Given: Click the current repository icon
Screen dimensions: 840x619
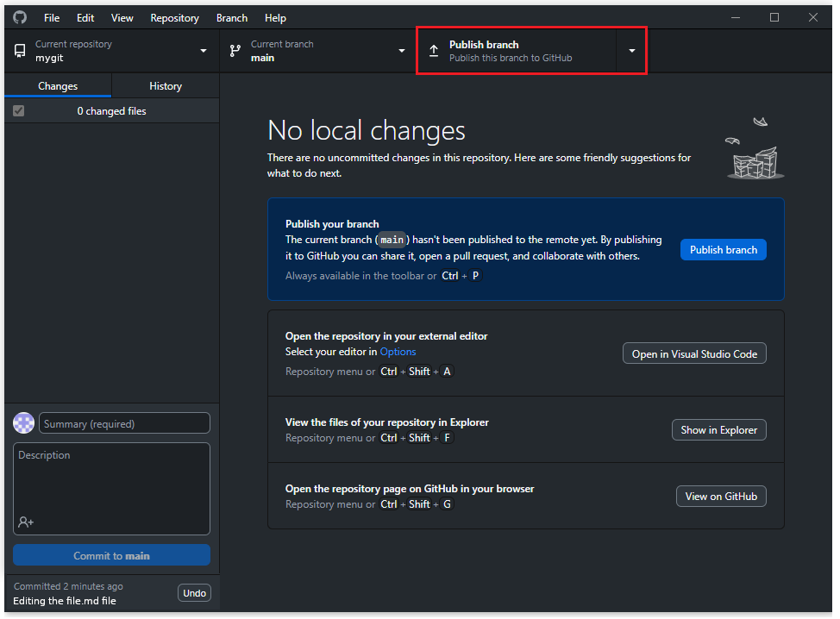Looking at the screenshot, I should point(20,51).
